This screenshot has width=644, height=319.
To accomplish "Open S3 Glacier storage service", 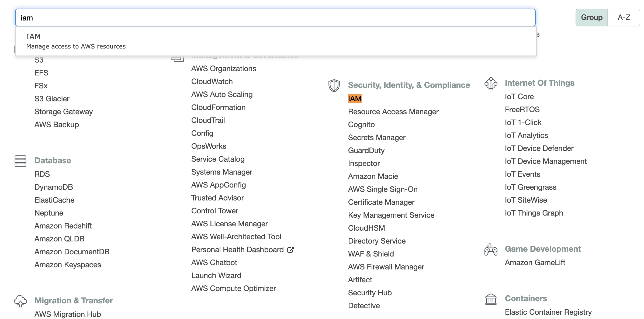I will (x=52, y=99).
